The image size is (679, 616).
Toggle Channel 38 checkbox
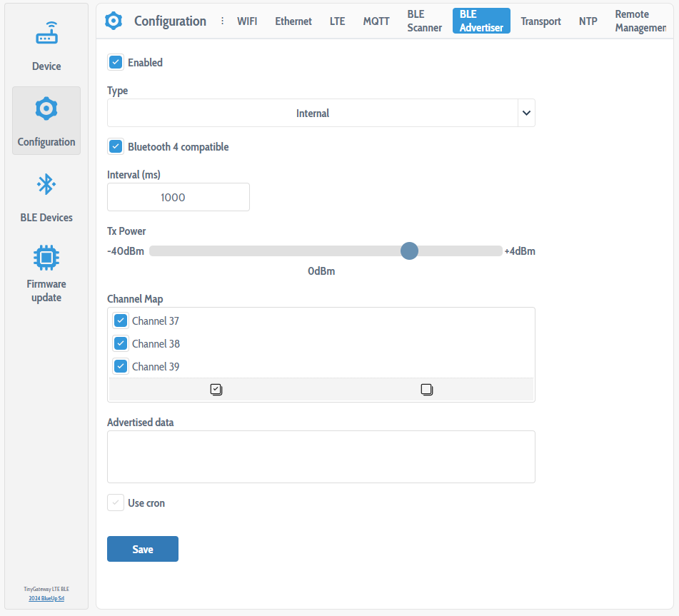(121, 344)
